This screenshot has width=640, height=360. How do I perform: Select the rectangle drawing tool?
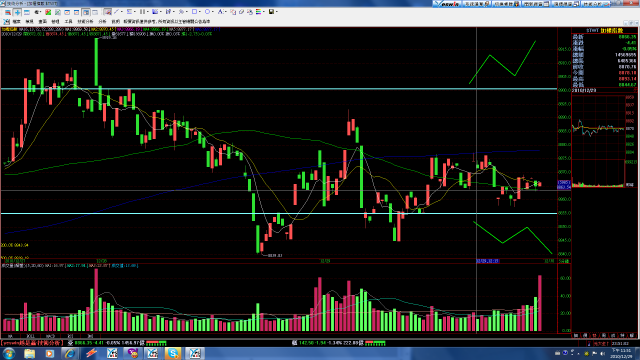[x=194, y=12]
